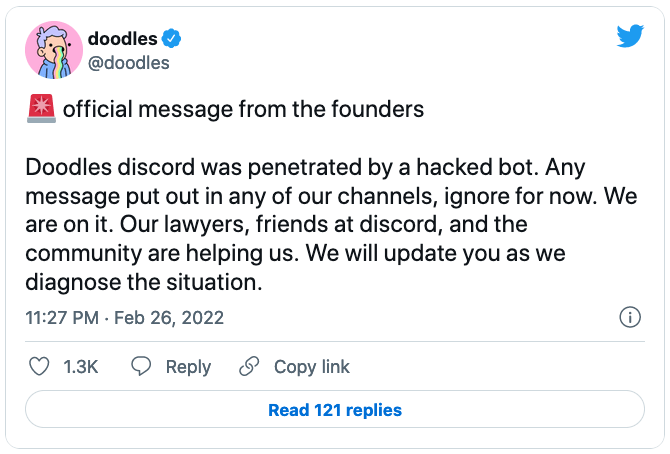Open the doodles profile avatar picture
The height and width of the screenshot is (454, 670).
point(54,50)
